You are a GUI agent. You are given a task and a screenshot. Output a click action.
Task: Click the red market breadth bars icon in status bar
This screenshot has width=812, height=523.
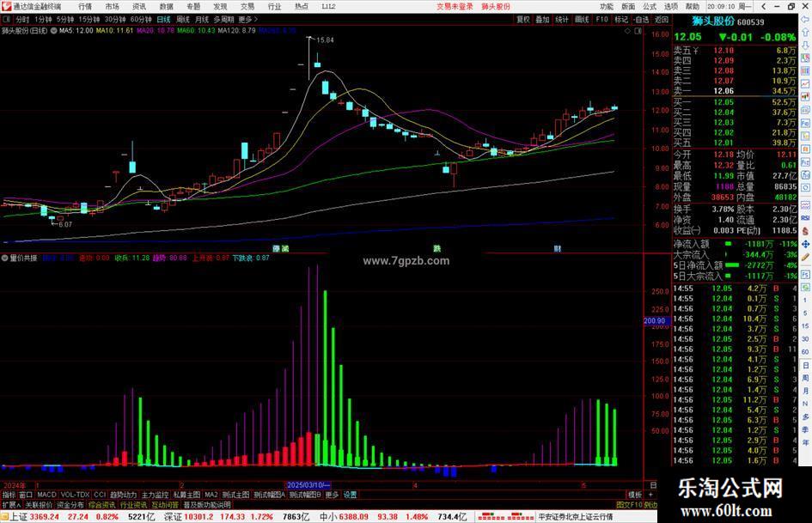click(x=505, y=517)
